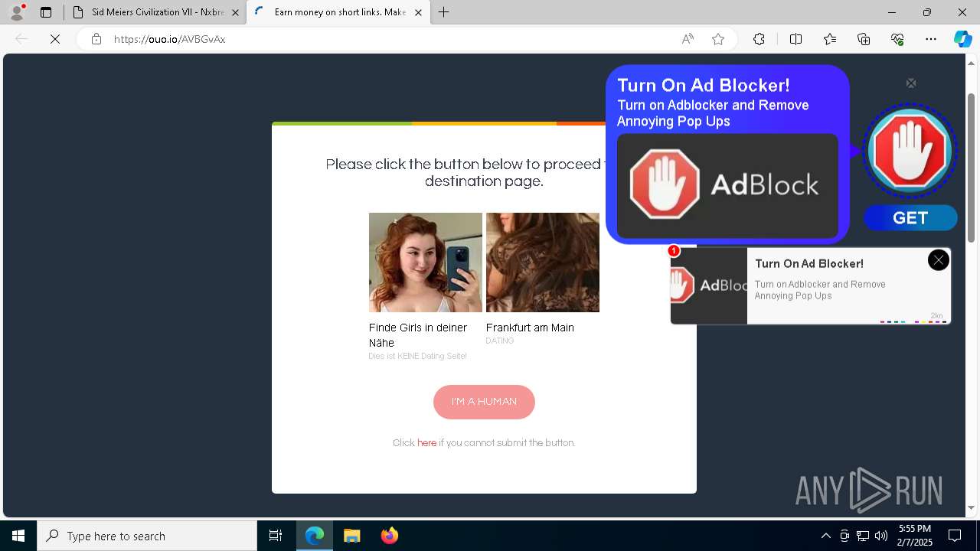
Task: Open Settings and more menu
Action: pyautogui.click(x=931, y=39)
